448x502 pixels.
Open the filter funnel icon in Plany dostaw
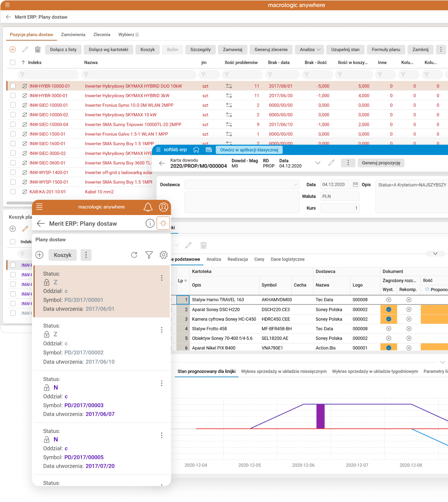(x=149, y=255)
